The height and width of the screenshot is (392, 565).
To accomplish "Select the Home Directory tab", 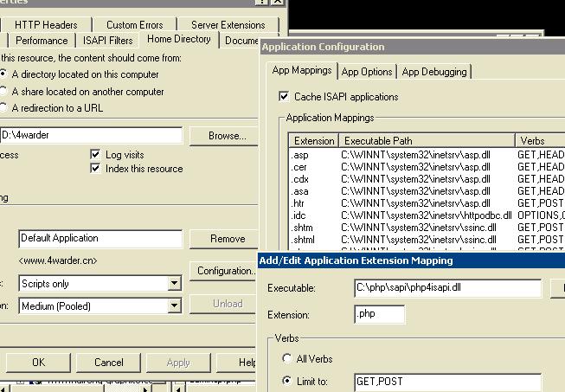I will pyautogui.click(x=179, y=39).
